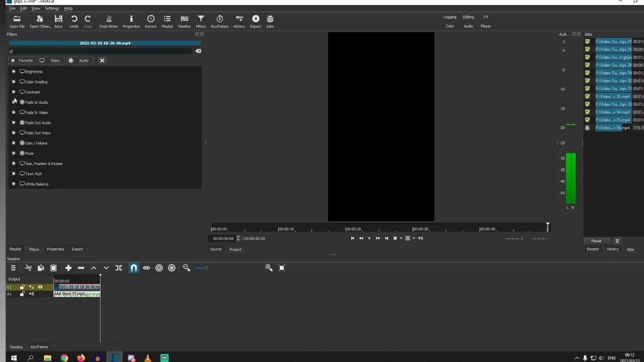Open the Peak Meter panel
Image resolution: width=644 pixels, height=362 pixels.
(108, 21)
